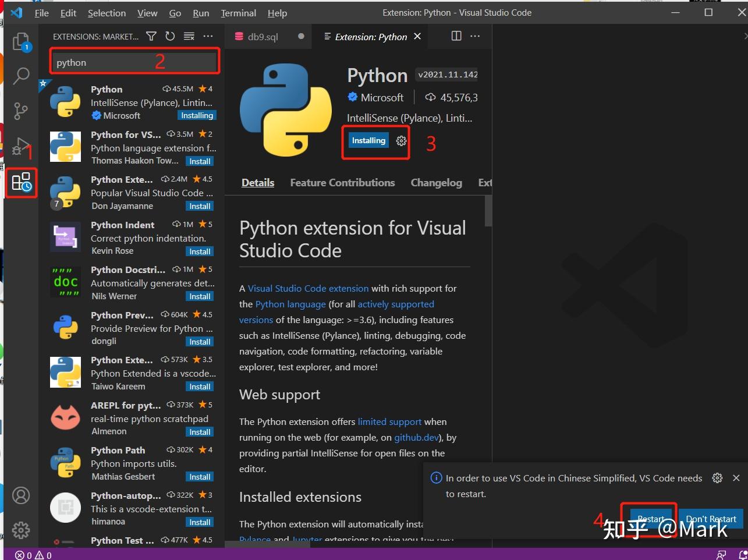
Task: Split the editor to the right
Action: pyautogui.click(x=456, y=36)
